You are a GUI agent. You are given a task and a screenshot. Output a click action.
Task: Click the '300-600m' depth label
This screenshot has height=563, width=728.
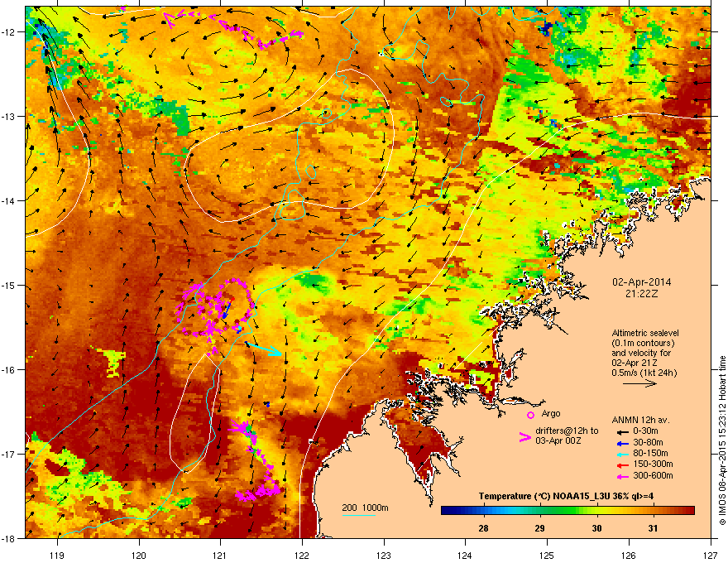653,475
